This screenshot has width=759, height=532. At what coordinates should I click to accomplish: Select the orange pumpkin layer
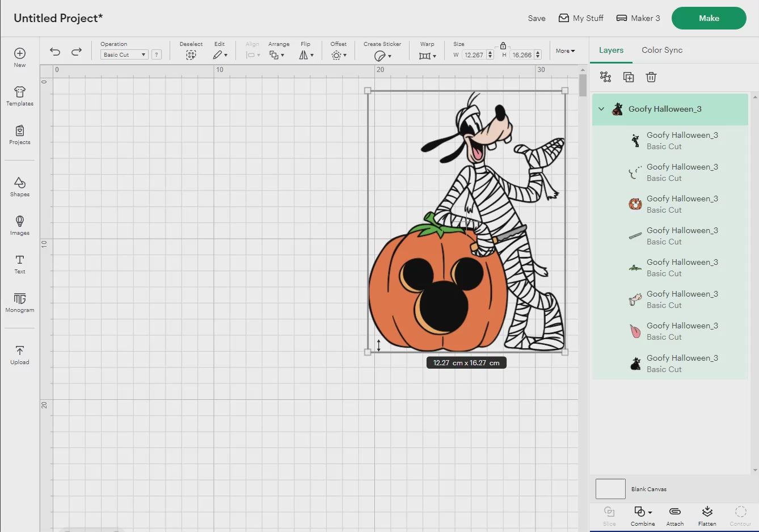(671, 204)
